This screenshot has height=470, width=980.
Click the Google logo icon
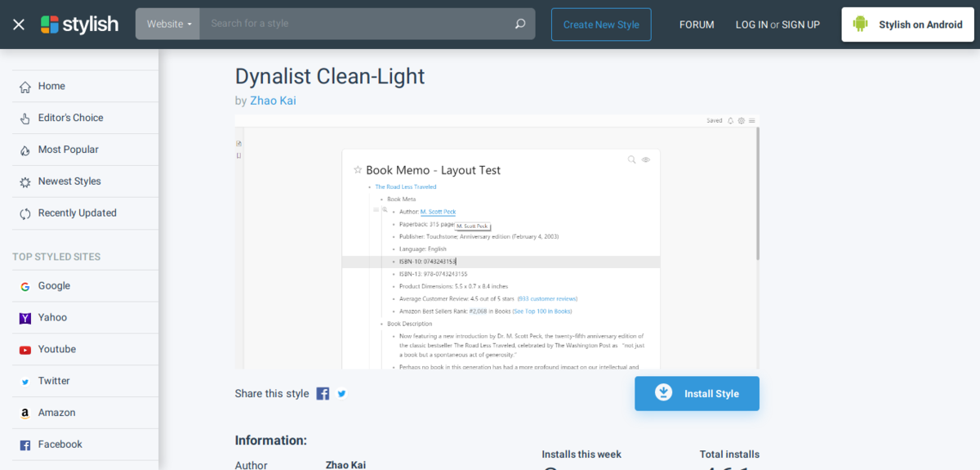tap(24, 287)
